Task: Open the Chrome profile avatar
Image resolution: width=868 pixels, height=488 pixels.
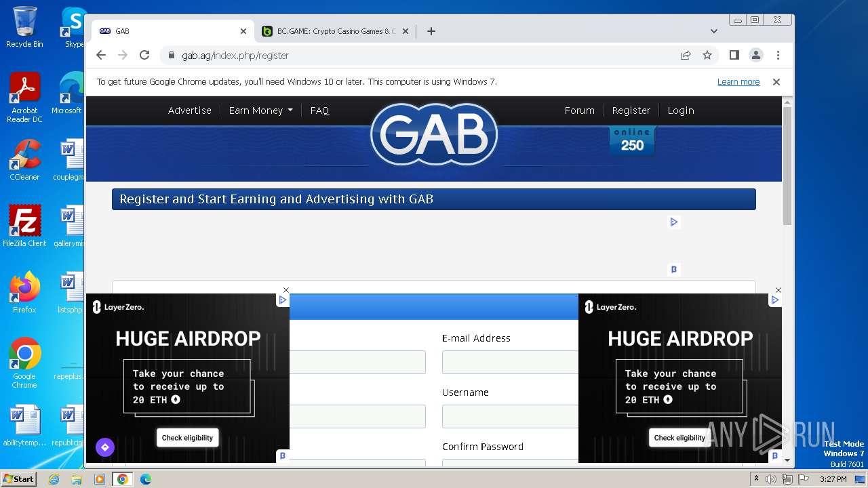Action: 756,55
